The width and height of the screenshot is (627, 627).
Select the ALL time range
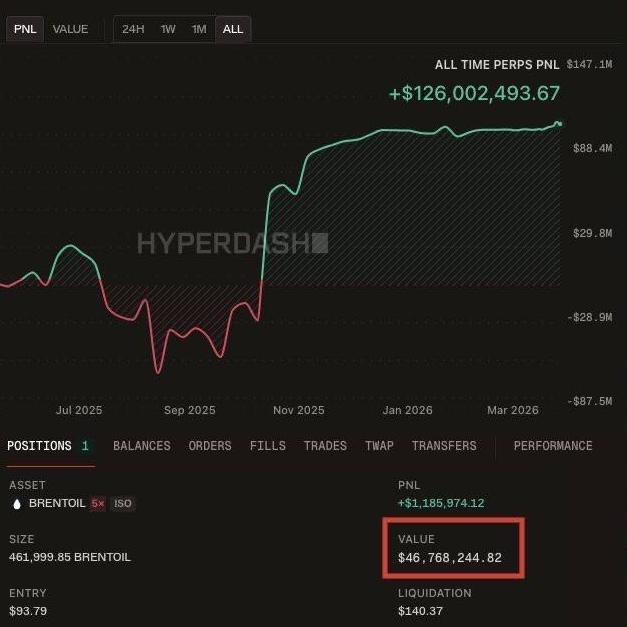(x=233, y=29)
